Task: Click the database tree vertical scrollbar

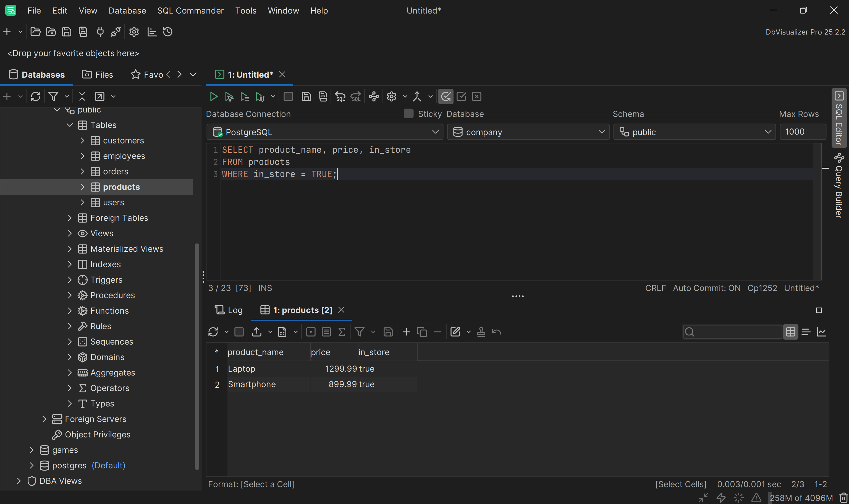Action: [x=196, y=357]
